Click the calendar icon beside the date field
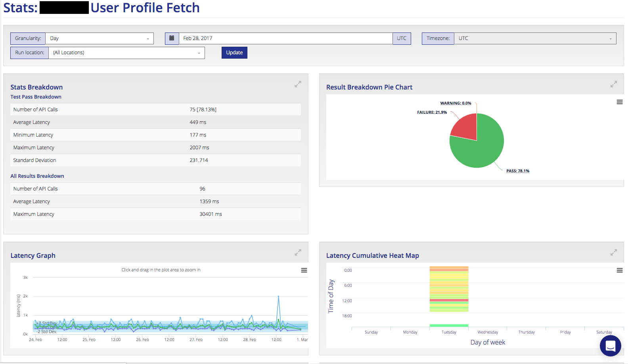The image size is (628, 364). (x=172, y=38)
